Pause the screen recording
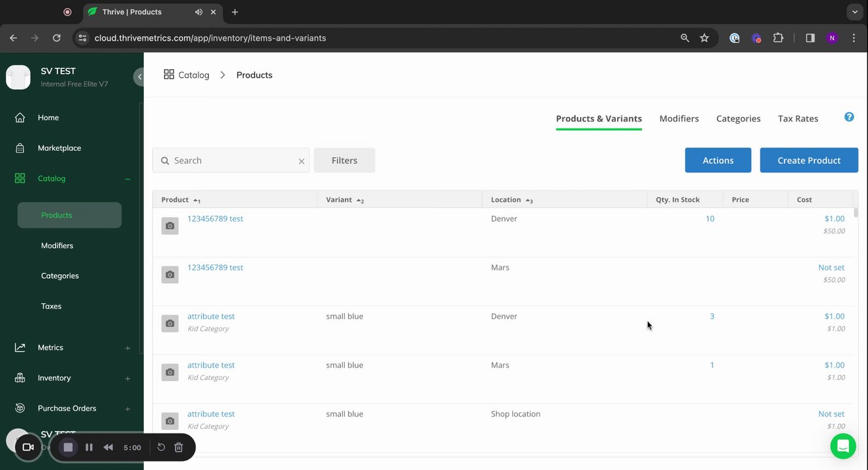Image resolution: width=868 pixels, height=470 pixels. pos(89,447)
